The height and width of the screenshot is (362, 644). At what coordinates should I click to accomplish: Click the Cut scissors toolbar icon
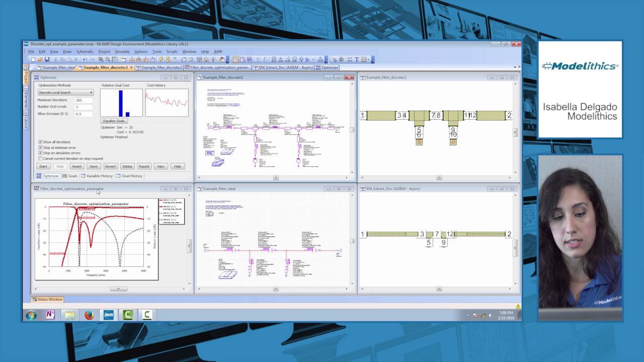click(x=55, y=59)
